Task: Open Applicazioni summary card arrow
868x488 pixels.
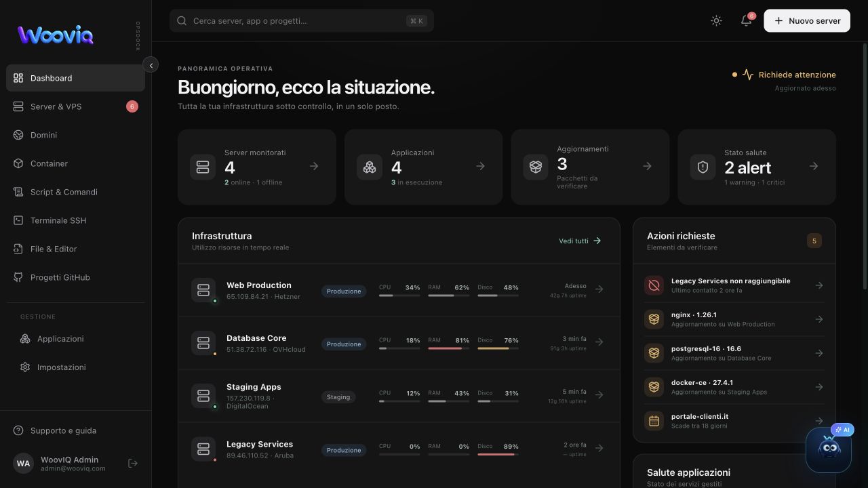Action: (480, 166)
